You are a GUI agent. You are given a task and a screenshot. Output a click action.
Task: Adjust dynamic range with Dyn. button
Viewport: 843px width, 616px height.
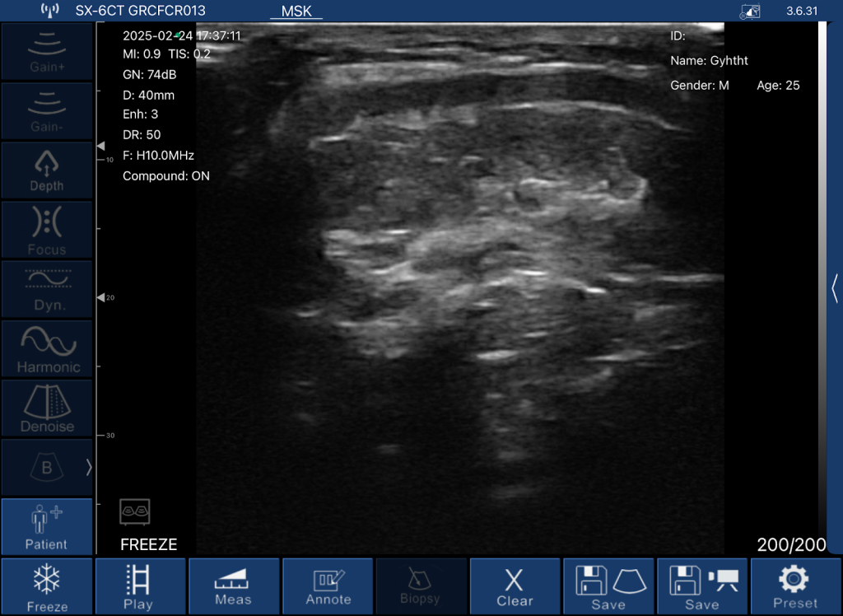47,289
